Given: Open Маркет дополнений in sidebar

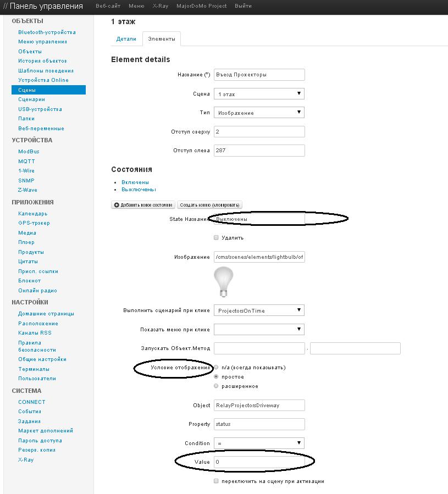Looking at the screenshot, I should tap(46, 431).
